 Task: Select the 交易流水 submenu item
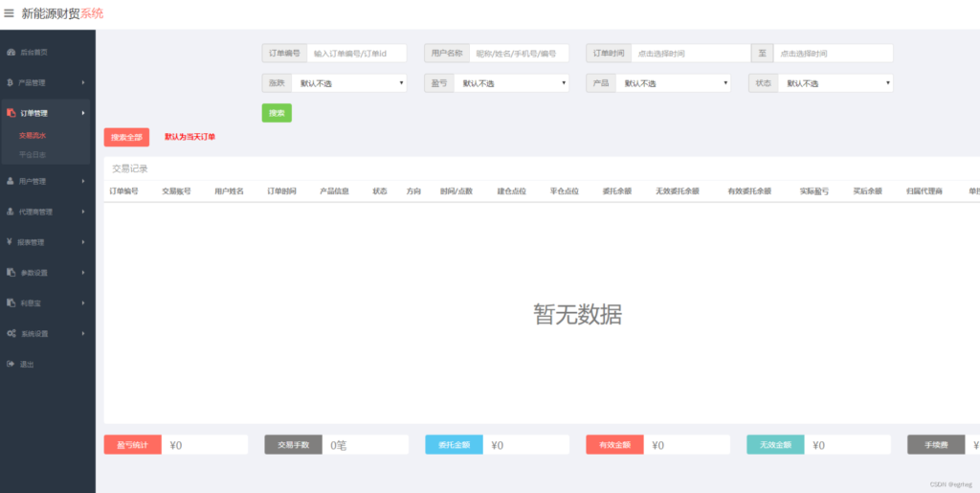pyautogui.click(x=33, y=135)
